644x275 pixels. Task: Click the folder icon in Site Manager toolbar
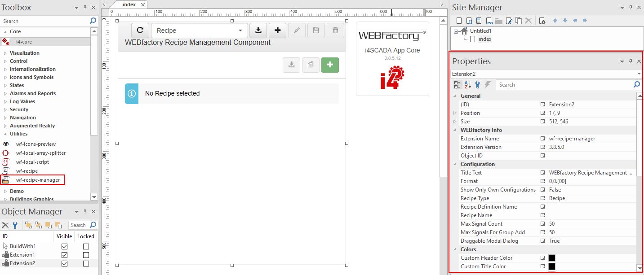click(x=499, y=21)
